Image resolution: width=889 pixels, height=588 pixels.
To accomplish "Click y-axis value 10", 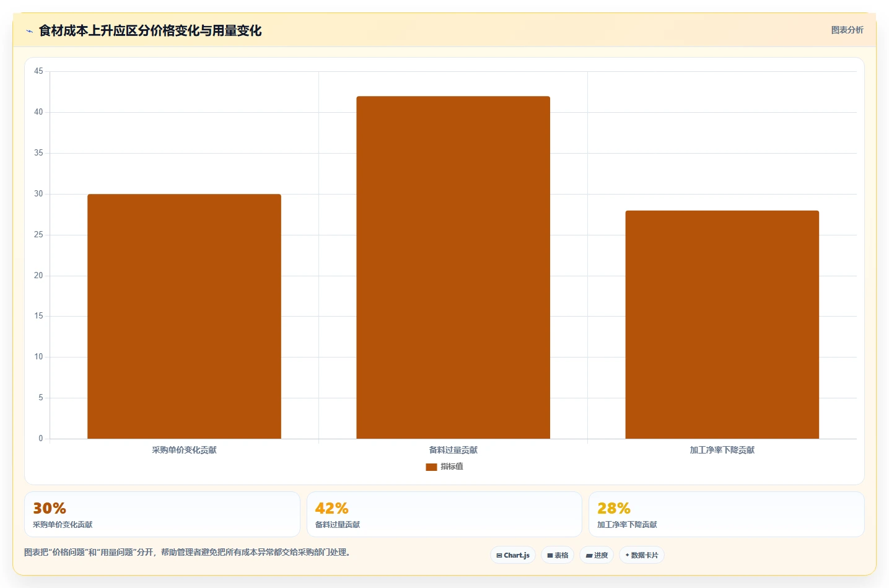I will (38, 357).
